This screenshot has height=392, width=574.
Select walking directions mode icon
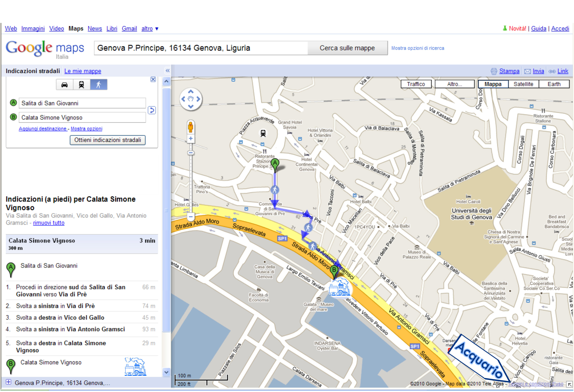(x=99, y=85)
